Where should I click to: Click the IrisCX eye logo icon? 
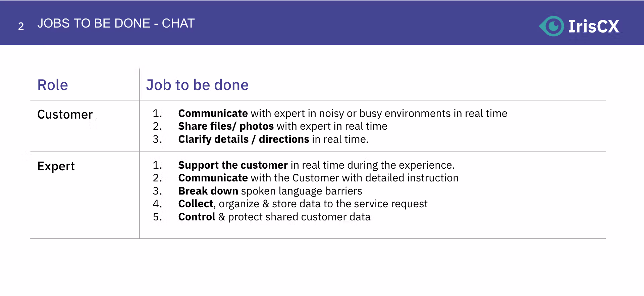point(552,26)
